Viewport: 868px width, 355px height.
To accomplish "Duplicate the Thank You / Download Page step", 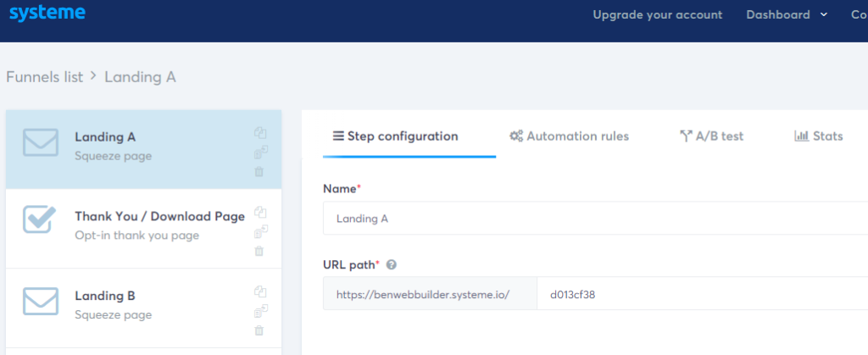I will pyautogui.click(x=261, y=213).
